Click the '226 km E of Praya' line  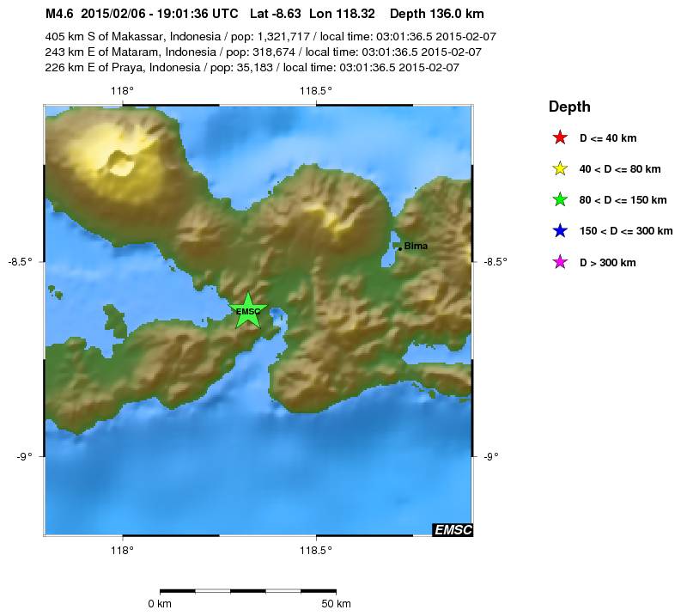tap(252, 67)
